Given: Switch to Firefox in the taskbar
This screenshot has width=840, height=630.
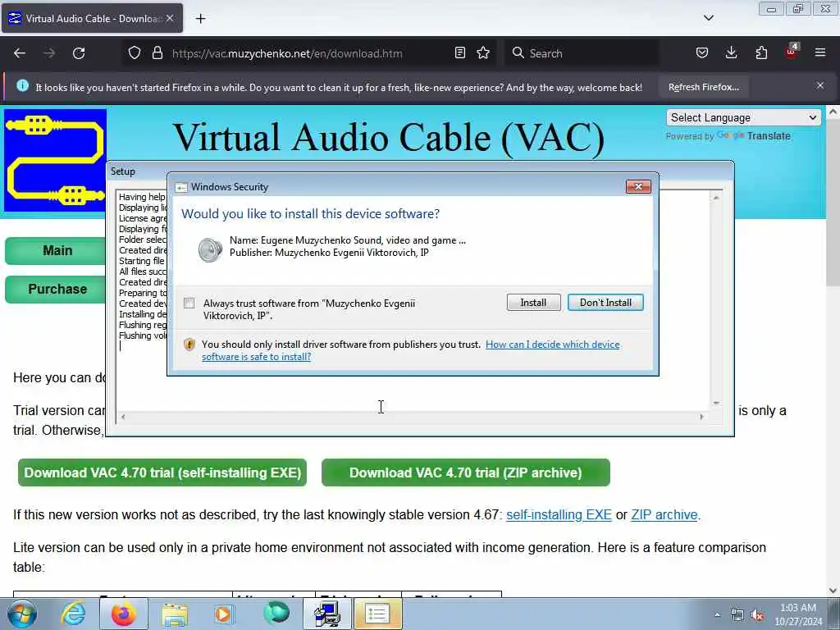Looking at the screenshot, I should (124, 614).
